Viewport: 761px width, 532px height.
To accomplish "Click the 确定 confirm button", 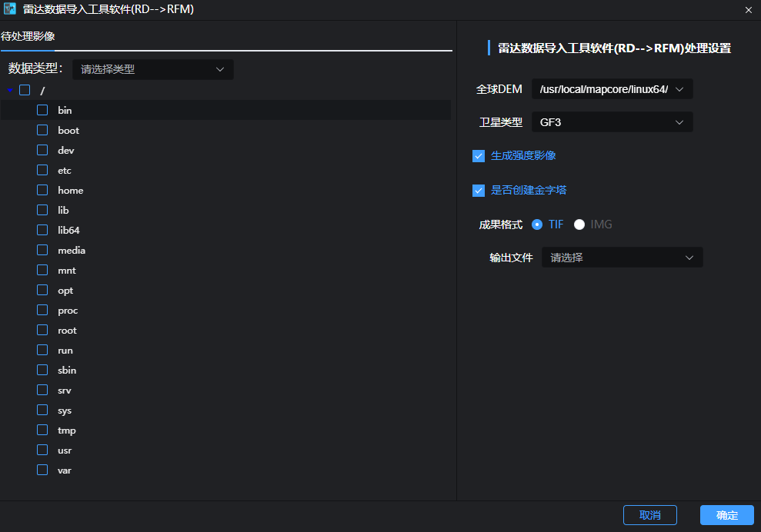I will [x=726, y=515].
